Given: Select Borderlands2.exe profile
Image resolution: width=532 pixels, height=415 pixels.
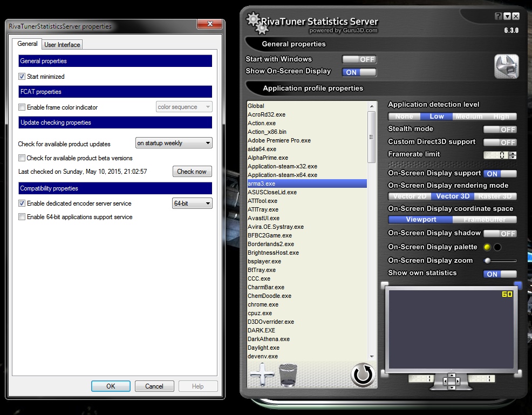Looking at the screenshot, I should [x=307, y=244].
